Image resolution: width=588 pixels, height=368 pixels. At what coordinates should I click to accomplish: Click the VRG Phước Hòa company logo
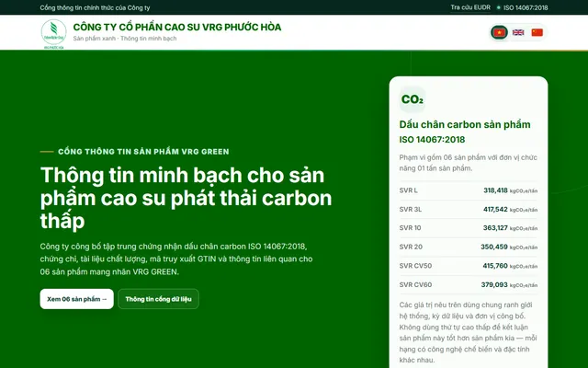pos(53,33)
